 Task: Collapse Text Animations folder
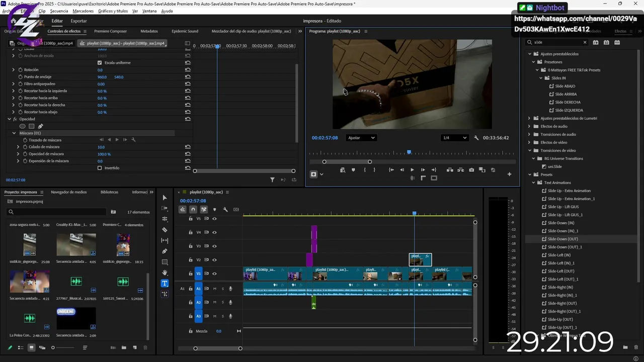point(533,183)
